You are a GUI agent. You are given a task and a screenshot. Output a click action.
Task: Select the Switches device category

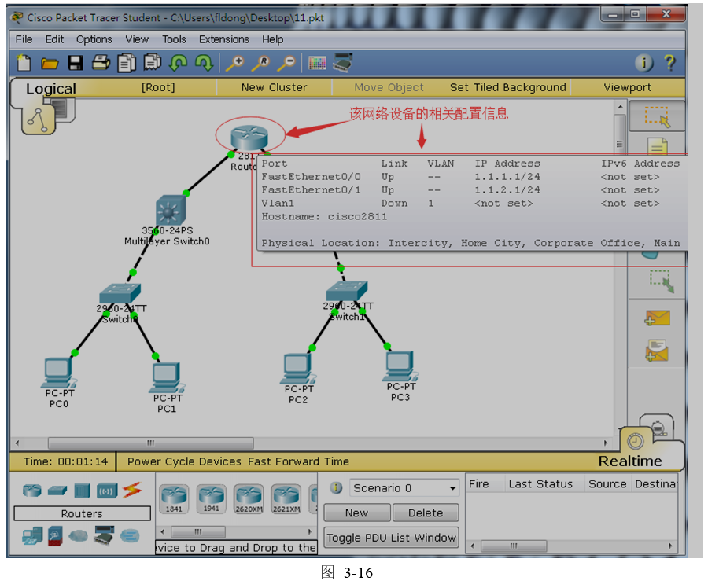click(x=57, y=491)
